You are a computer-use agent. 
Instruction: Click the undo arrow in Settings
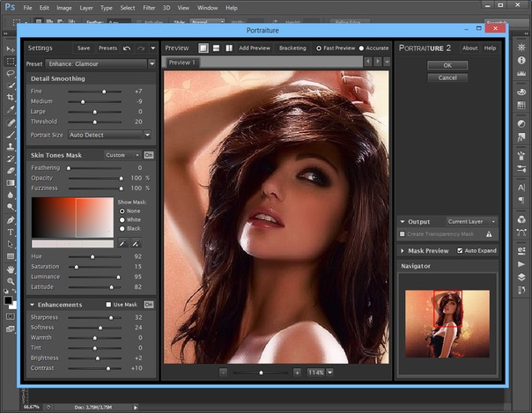[128, 48]
